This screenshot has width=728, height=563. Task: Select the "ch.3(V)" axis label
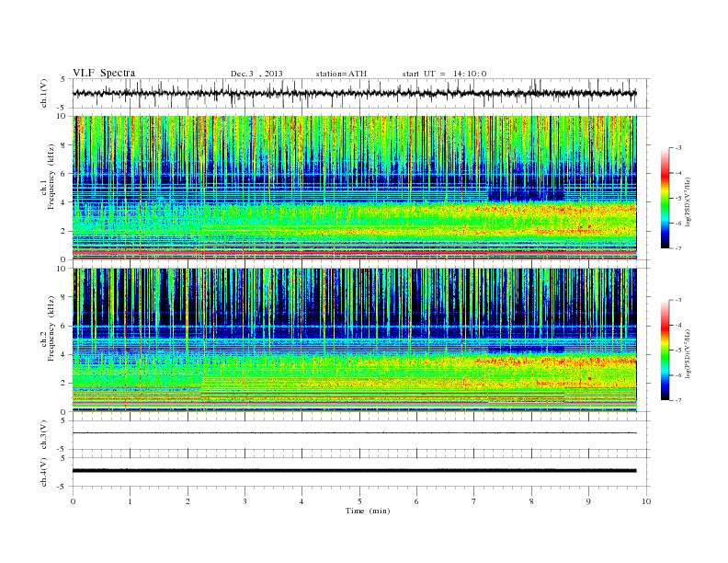44,435
